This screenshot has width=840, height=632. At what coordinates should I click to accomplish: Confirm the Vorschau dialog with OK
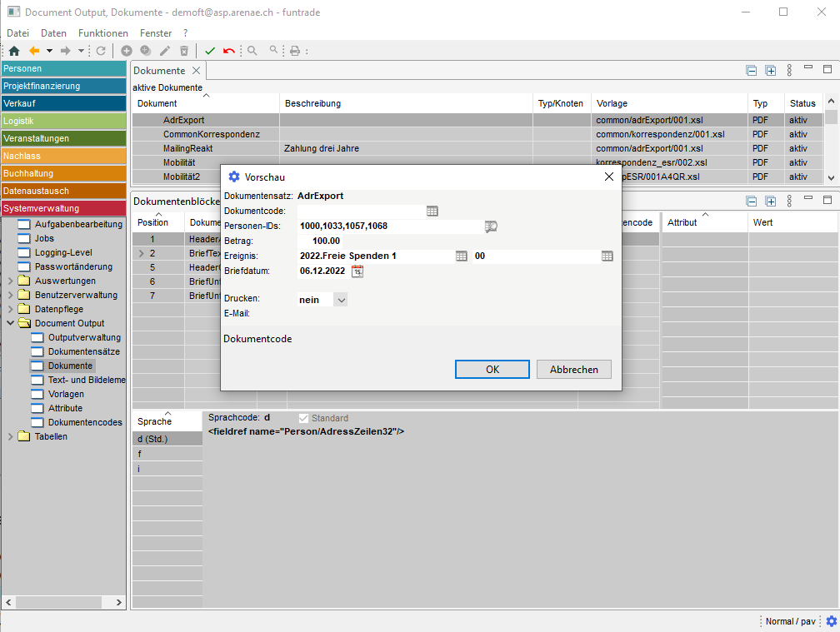(x=492, y=369)
